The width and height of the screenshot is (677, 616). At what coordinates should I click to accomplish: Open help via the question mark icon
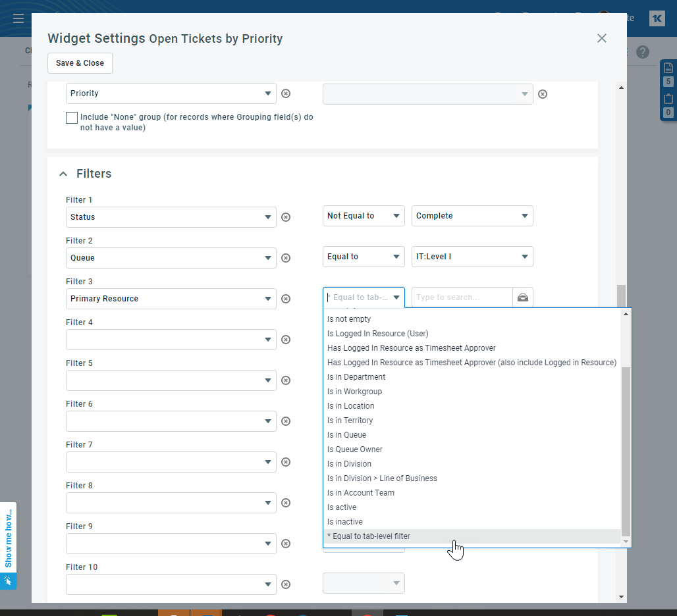coord(643,51)
